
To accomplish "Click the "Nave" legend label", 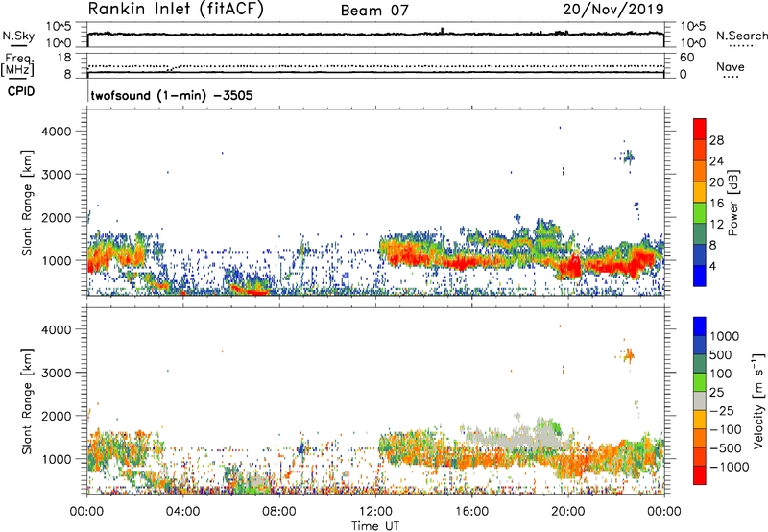I will pos(731,67).
